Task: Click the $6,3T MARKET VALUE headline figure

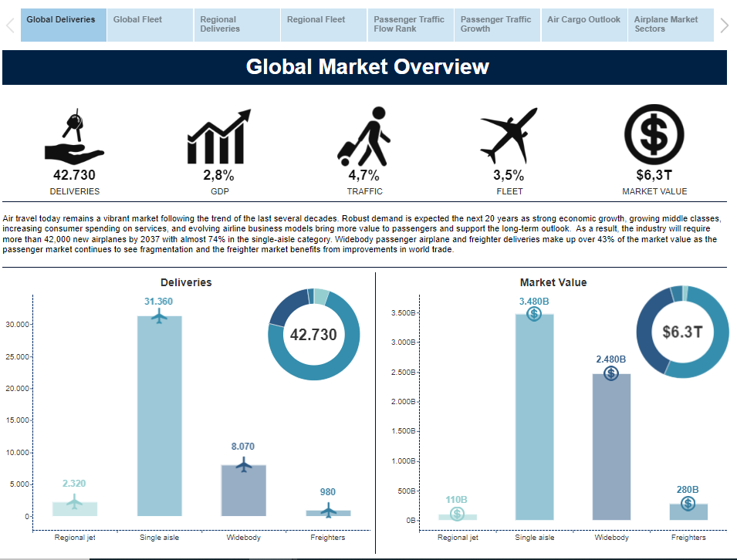Action: (654, 175)
